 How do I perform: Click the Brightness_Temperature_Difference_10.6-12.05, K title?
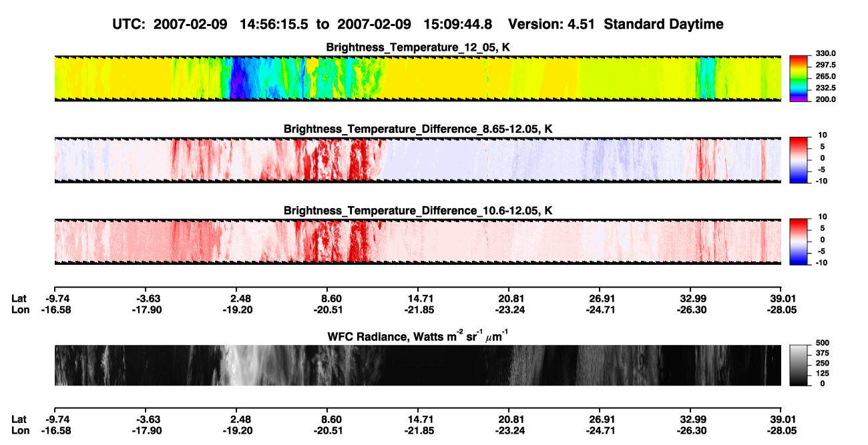(x=418, y=210)
